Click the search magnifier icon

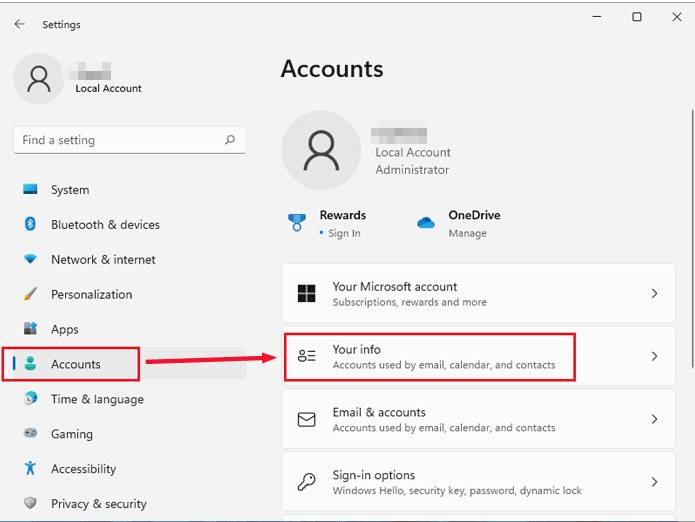pyautogui.click(x=230, y=140)
